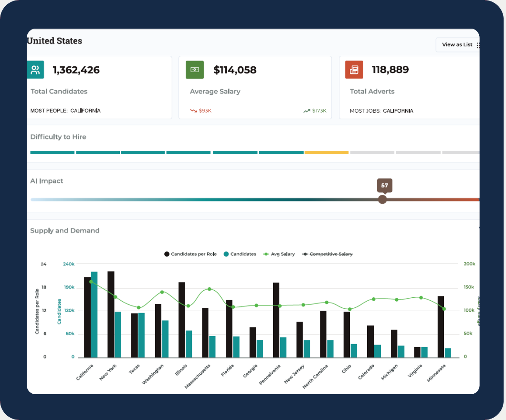Screen dimensions: 506x420
Task: Click the $173K upward trend icon
Action: pyautogui.click(x=306, y=111)
